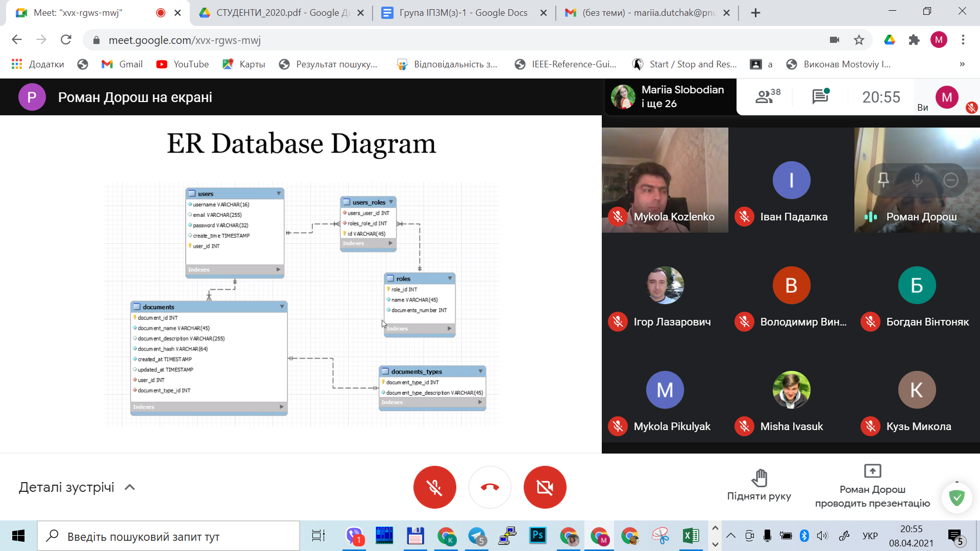
Task: Click the mute microphone icon on Роман Дорош's tile
Action: coord(917,180)
